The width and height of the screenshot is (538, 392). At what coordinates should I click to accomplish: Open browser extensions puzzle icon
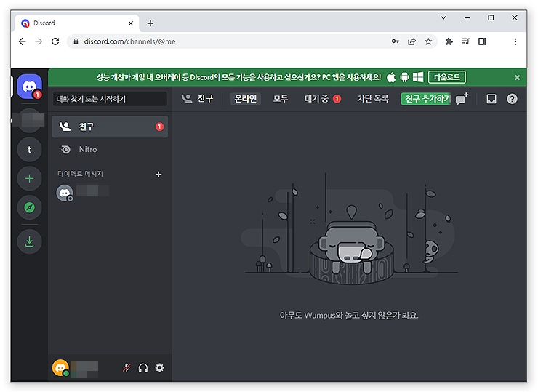[x=449, y=41]
